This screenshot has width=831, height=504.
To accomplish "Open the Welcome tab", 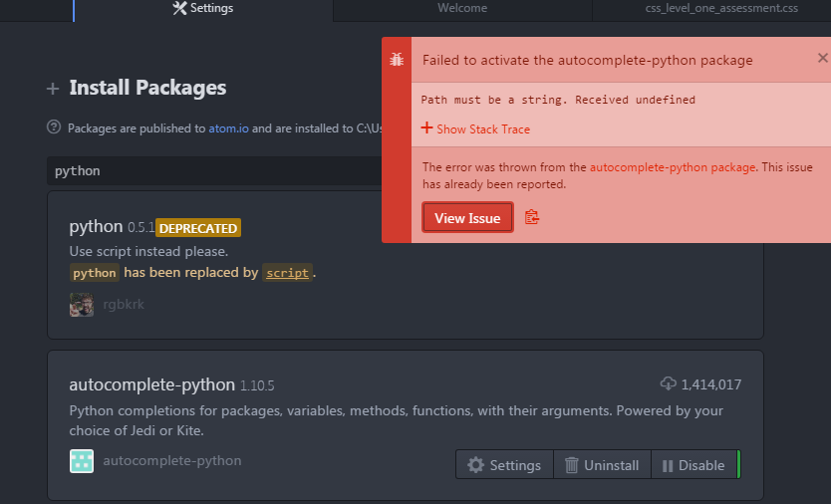I will tap(462, 9).
